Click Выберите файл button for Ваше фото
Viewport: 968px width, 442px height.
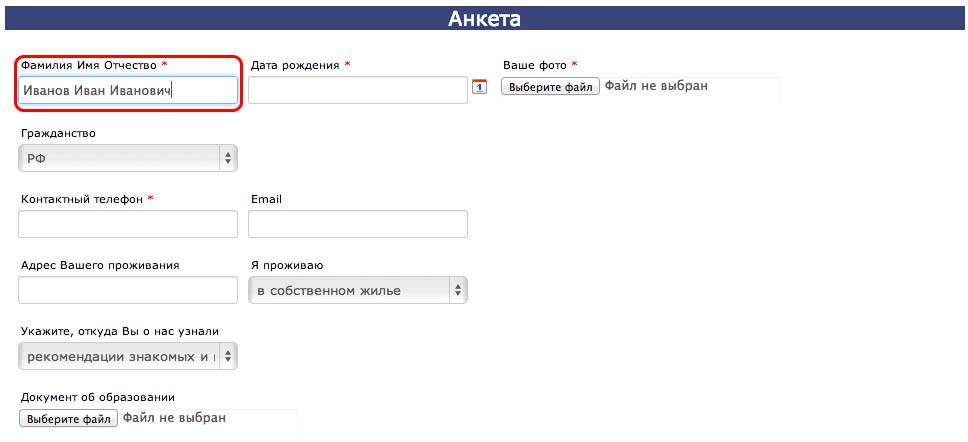coord(550,87)
